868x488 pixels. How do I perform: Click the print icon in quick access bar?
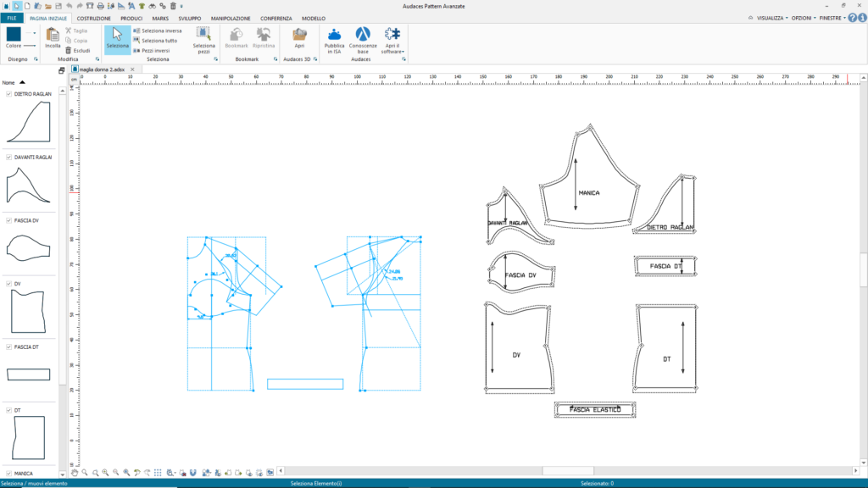[100, 6]
